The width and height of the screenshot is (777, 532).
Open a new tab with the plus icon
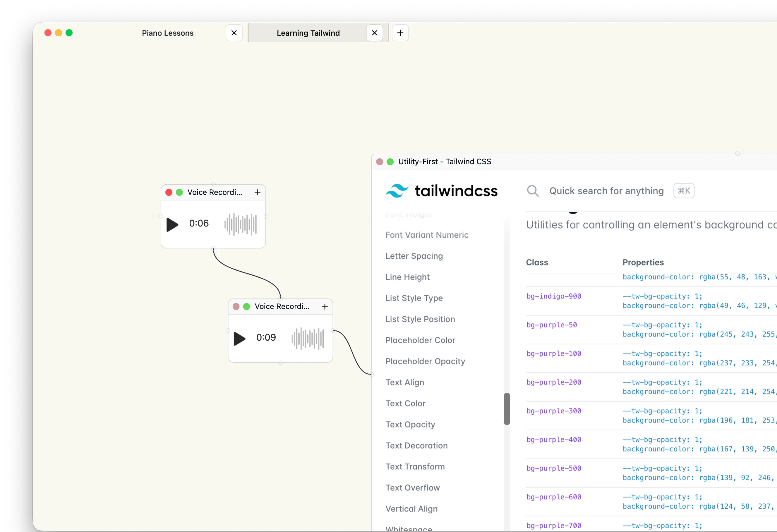400,32
